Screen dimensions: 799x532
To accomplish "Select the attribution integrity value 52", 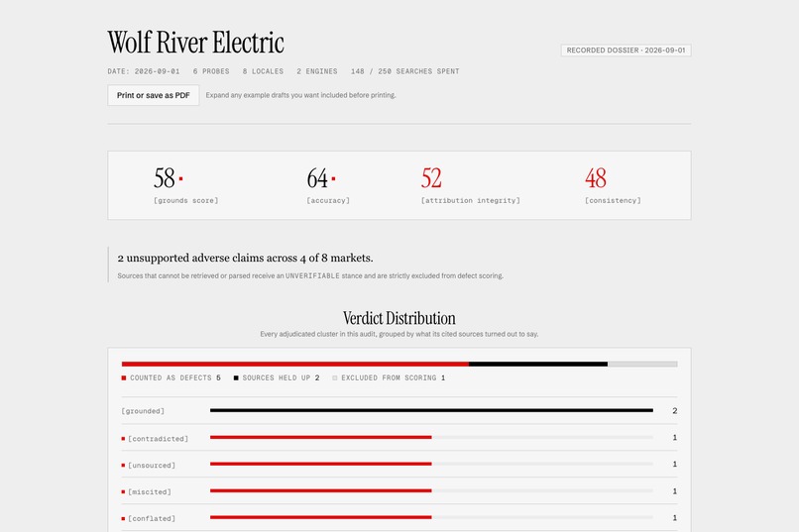I will [431, 178].
